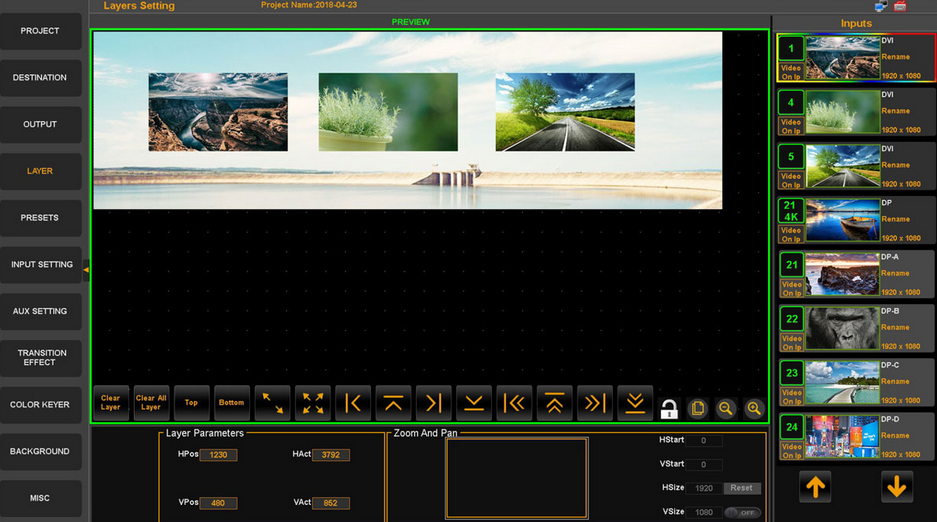Open the AUX SETTING menu
This screenshot has width=937, height=522.
pyautogui.click(x=40, y=311)
